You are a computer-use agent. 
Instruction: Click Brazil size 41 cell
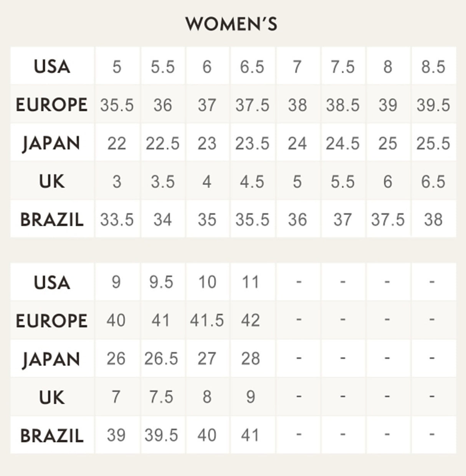(x=251, y=435)
